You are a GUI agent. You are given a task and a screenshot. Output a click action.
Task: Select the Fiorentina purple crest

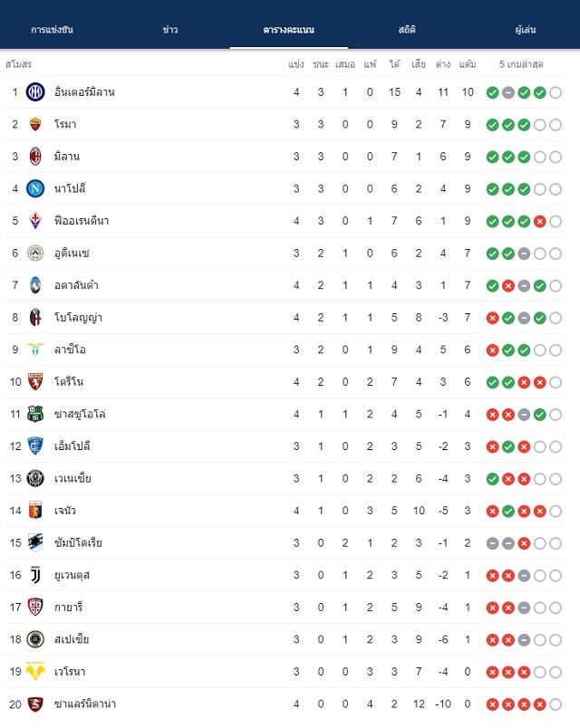[x=35, y=221]
